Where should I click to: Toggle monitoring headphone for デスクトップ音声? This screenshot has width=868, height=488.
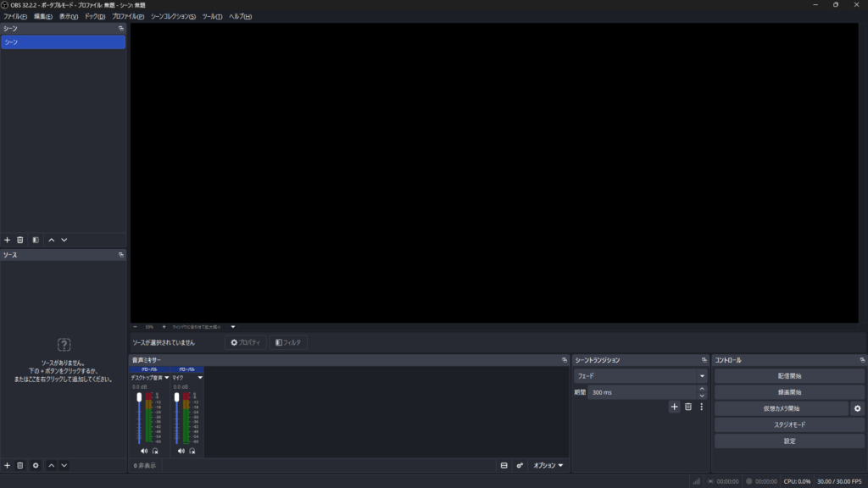[155, 452]
